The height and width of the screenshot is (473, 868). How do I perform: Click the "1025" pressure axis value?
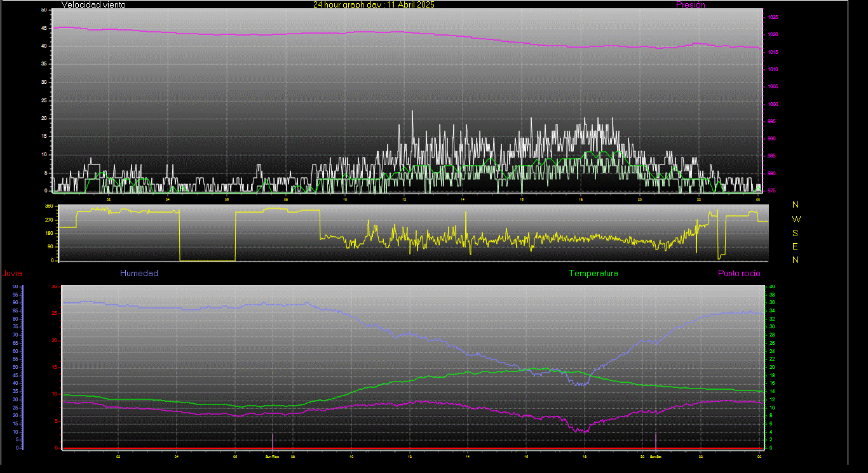[772, 18]
